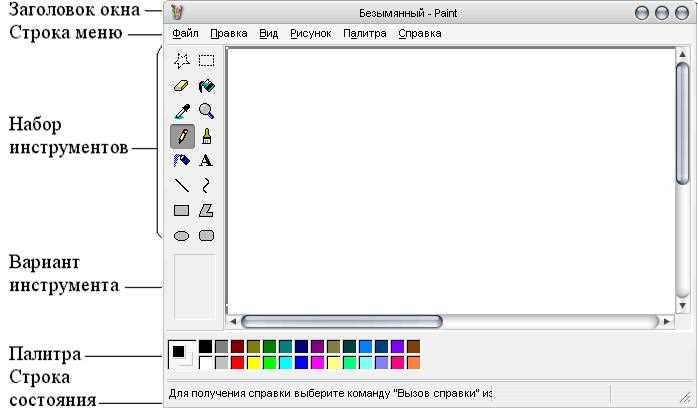
Task: Click the window title "Безымянный - Paint"
Action: (408, 13)
